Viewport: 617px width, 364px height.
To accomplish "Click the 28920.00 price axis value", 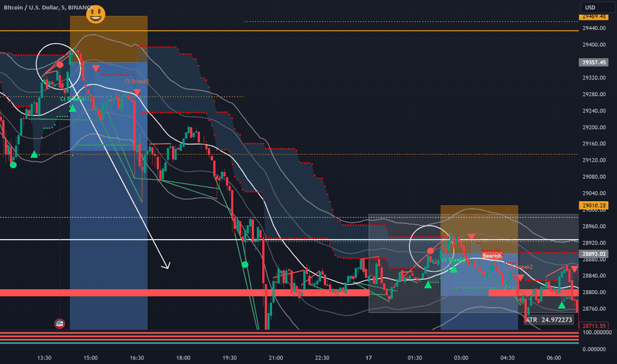I will [594, 243].
